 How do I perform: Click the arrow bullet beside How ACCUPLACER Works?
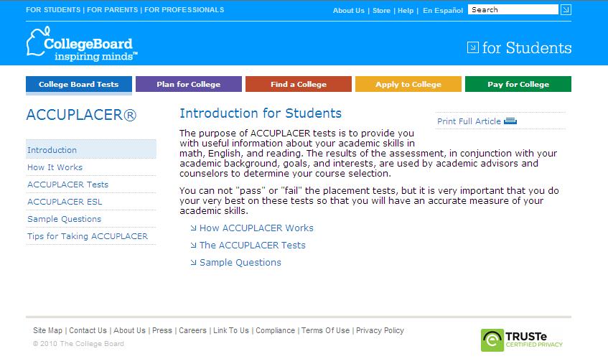(x=193, y=228)
